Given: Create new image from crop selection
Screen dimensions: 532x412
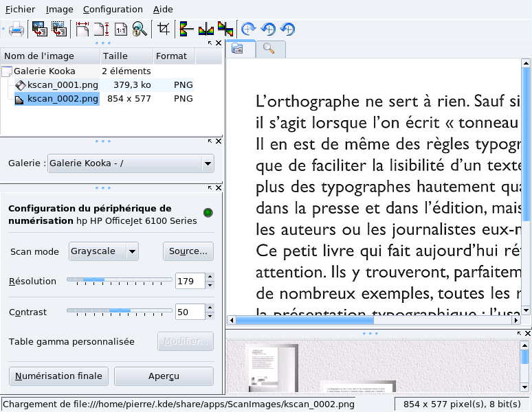Looking at the screenshot, I should pyautogui.click(x=164, y=29).
